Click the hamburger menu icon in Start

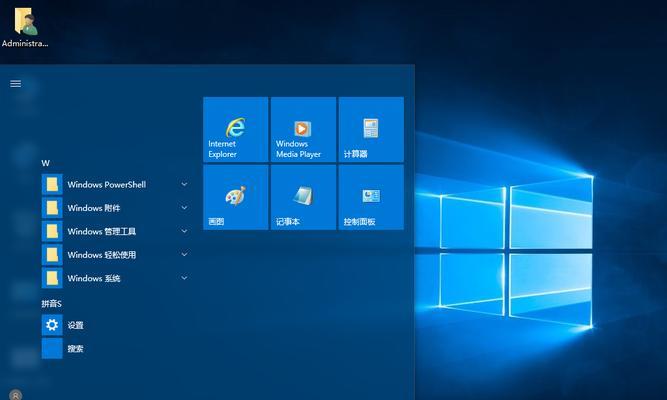coord(16,83)
